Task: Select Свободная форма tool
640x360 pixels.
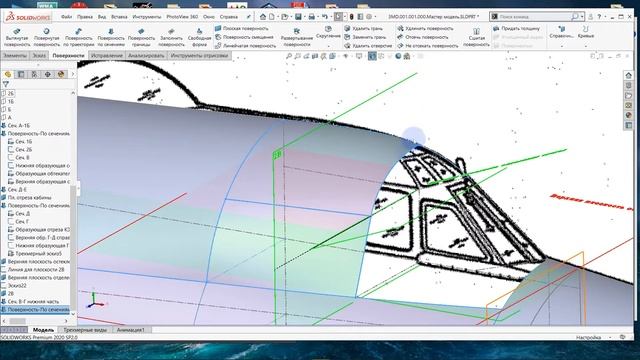Action: [199, 37]
